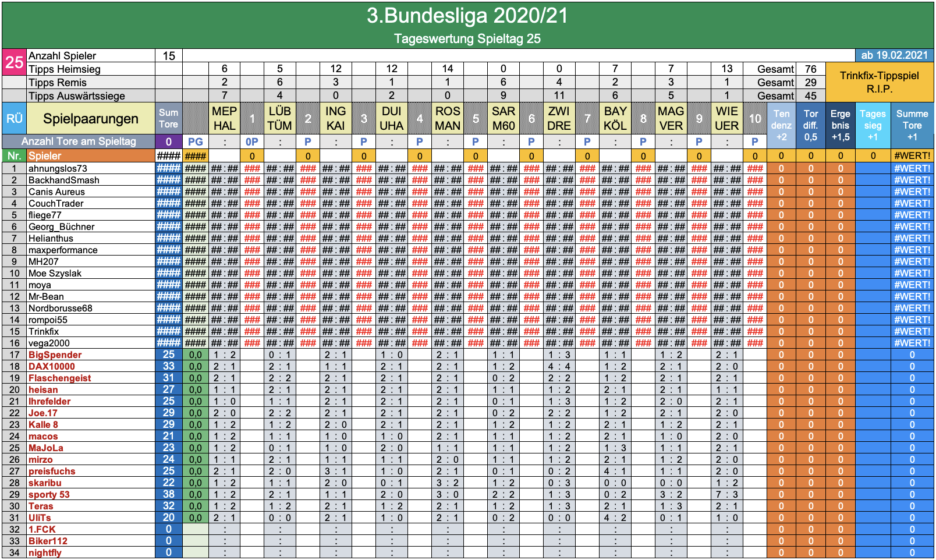Screen dimensions: 936x560
Task: Select the Summe Tore +1 header
Action: (912, 125)
